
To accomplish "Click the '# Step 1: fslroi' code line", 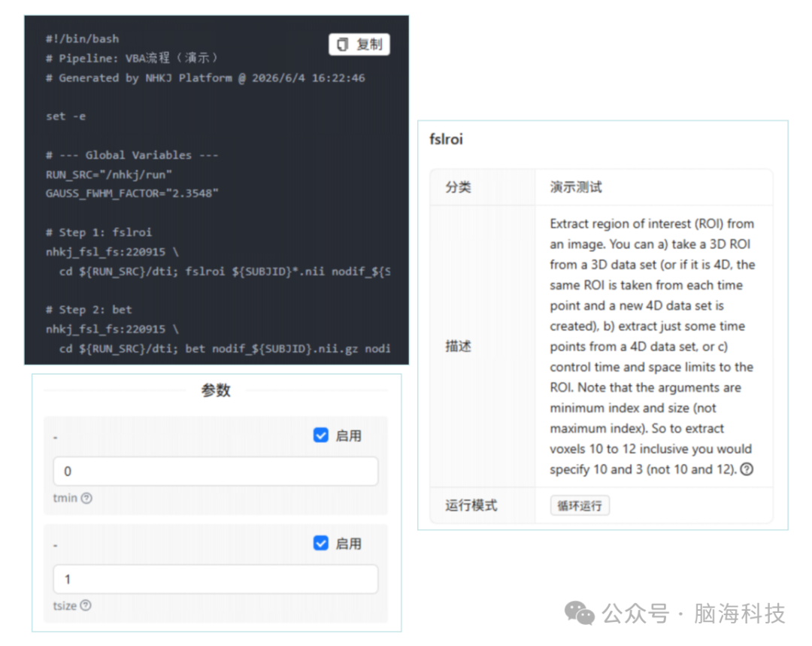I will tap(99, 232).
